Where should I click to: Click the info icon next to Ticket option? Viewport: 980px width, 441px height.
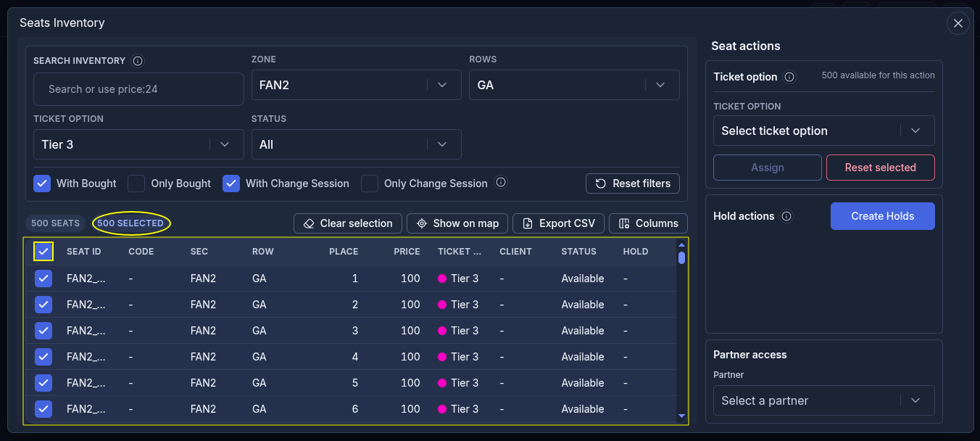point(790,77)
